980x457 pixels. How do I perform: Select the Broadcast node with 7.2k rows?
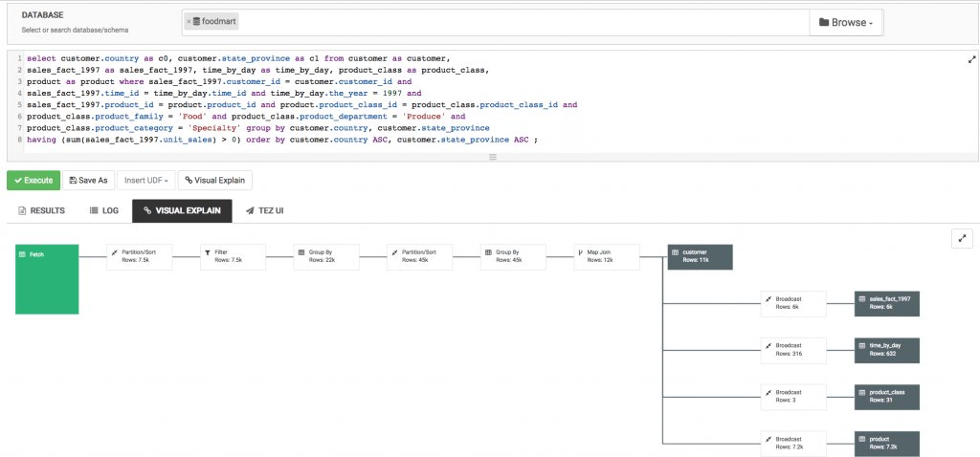[793, 444]
